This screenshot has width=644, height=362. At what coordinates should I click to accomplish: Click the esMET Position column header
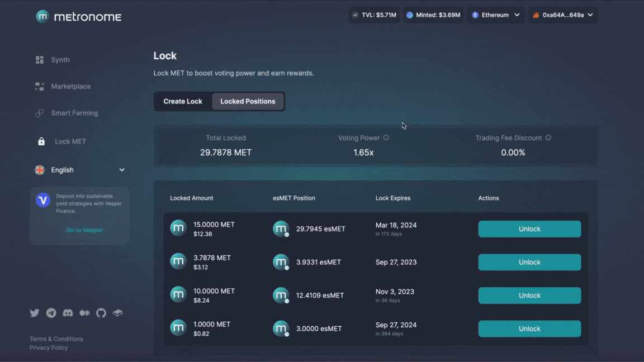[294, 198]
